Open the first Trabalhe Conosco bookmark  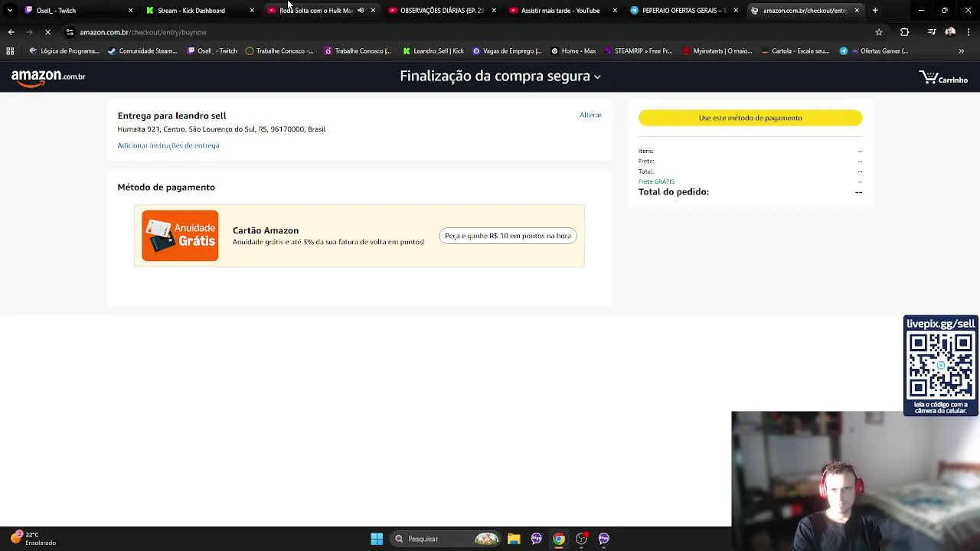pos(279,51)
